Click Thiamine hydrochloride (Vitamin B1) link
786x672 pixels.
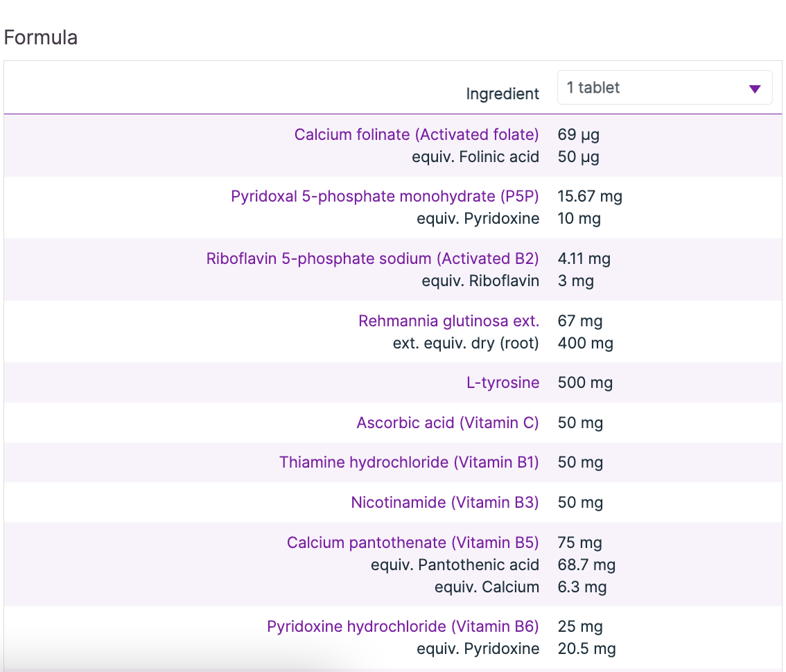tap(409, 463)
